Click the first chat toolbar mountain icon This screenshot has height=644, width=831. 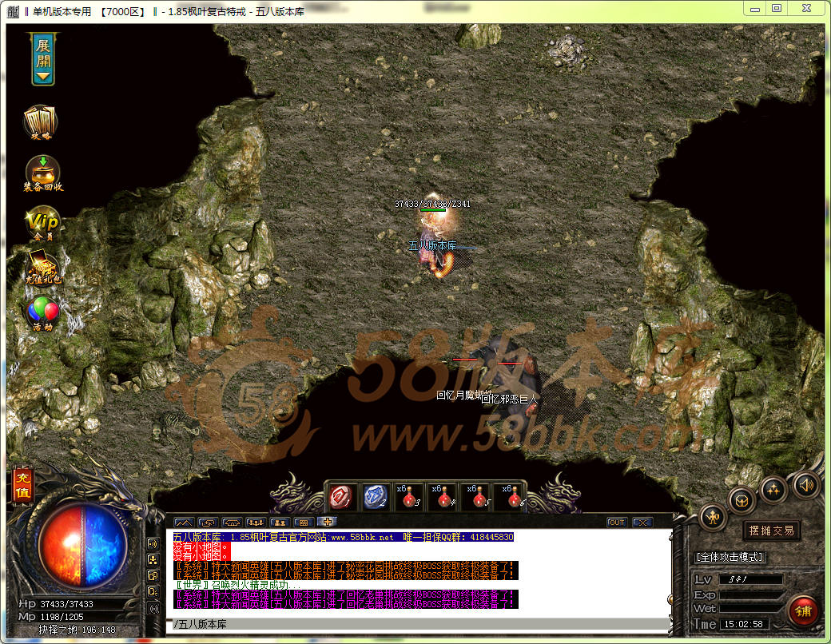[184, 523]
